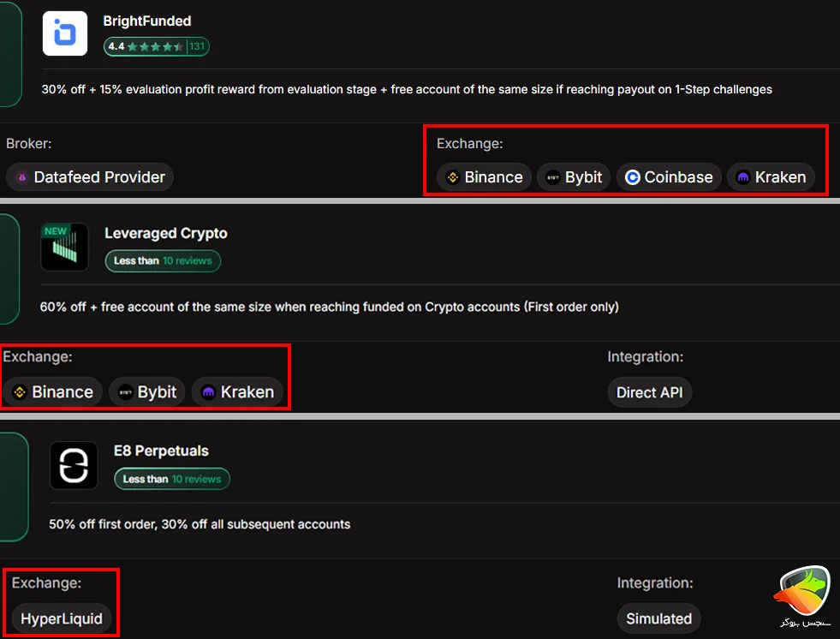Click BrightFunded's 4.4 star rating badge

click(157, 46)
